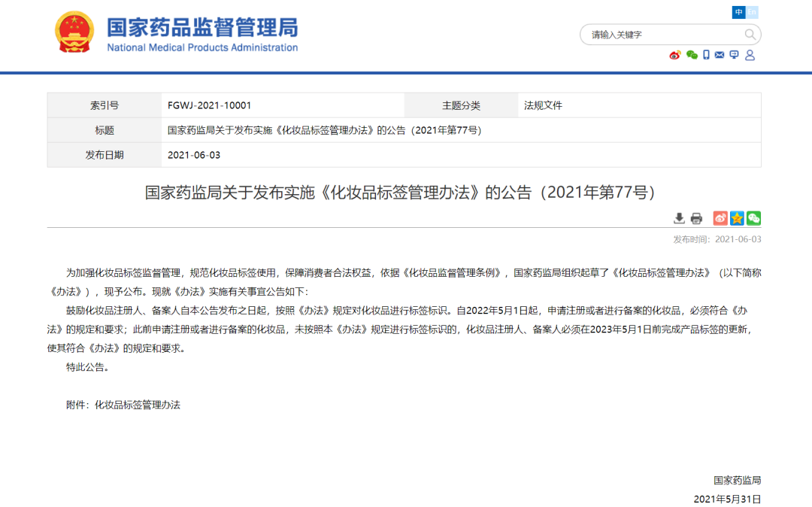Open the mobile phone version icon
Viewport: 812px width, 507px height.
click(x=706, y=55)
